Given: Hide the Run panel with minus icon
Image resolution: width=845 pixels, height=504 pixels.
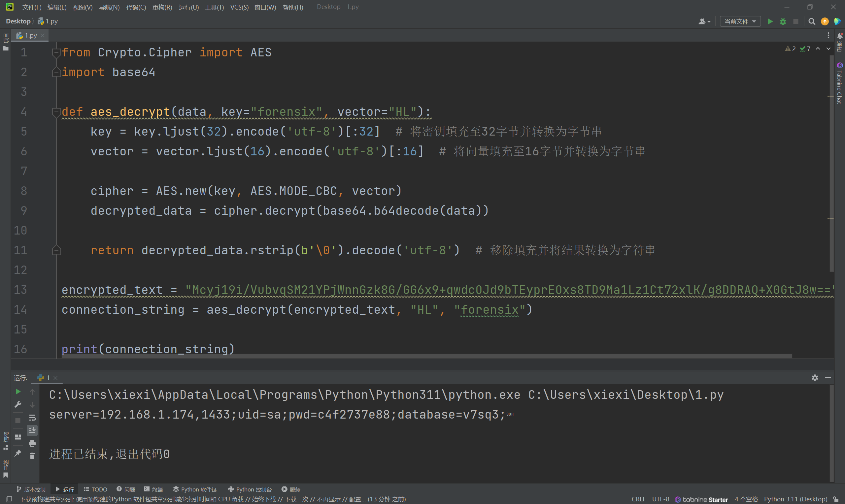Looking at the screenshot, I should pos(828,378).
